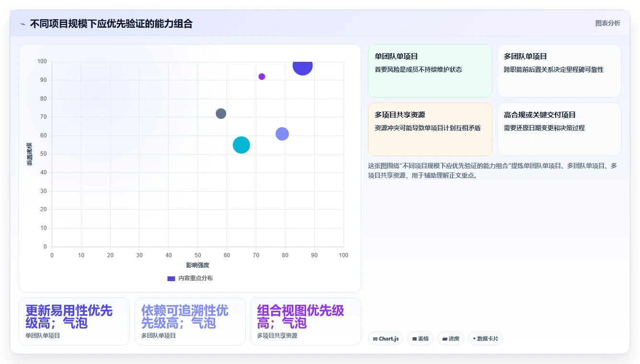Select the small purple bubble near 92

click(x=262, y=77)
